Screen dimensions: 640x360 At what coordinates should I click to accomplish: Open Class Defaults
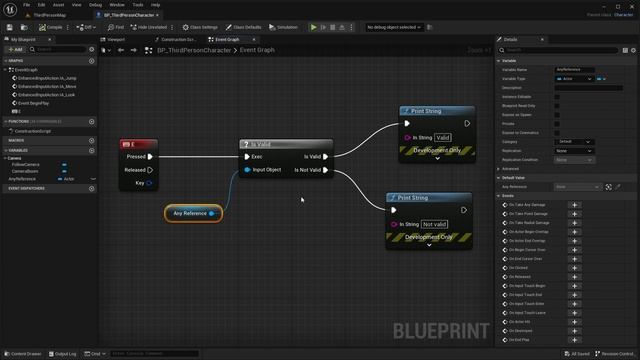243,27
